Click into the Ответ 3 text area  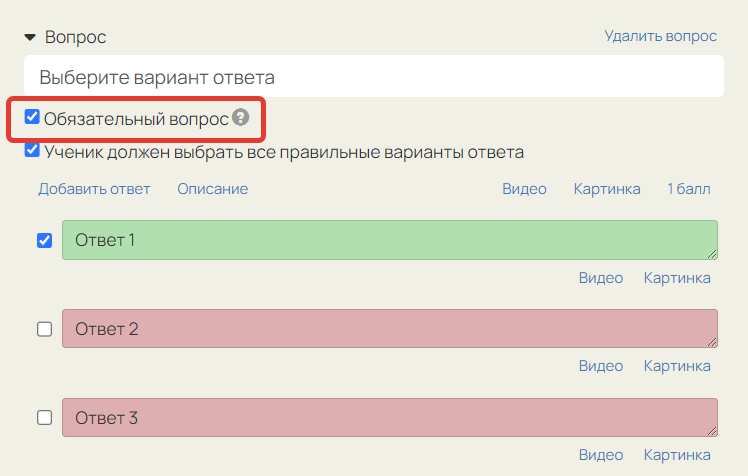390,417
